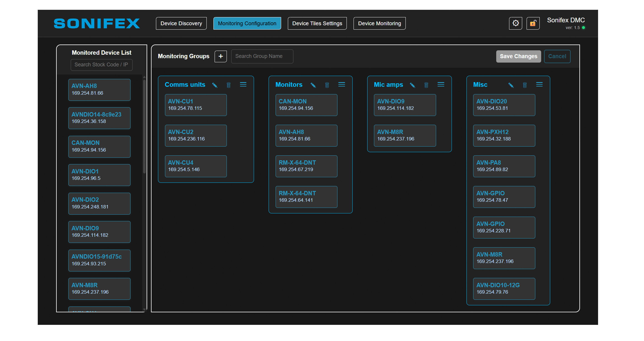The height and width of the screenshot is (341, 644).
Task: Click the green connection status dot
Action: 584,28
